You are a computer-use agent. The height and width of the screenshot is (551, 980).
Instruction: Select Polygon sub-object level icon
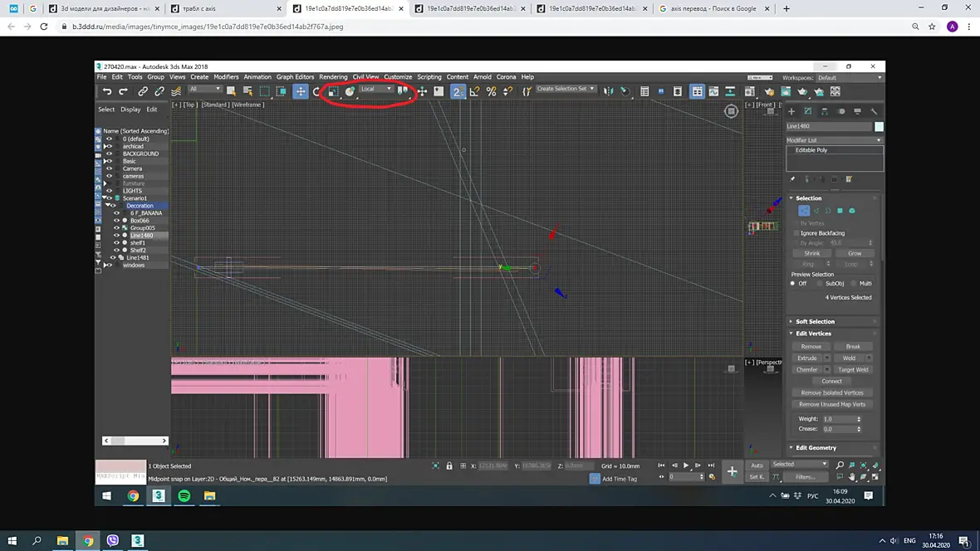click(840, 211)
